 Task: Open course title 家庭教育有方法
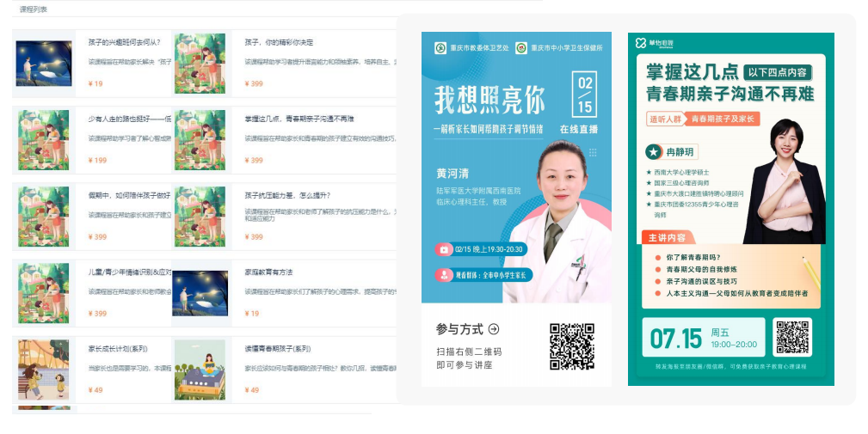click(268, 272)
